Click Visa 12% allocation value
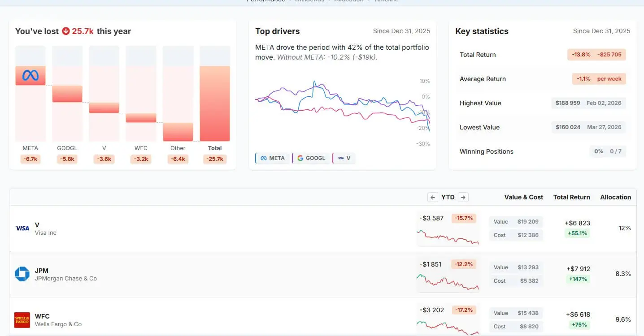This screenshot has height=336, width=644. 624,228
